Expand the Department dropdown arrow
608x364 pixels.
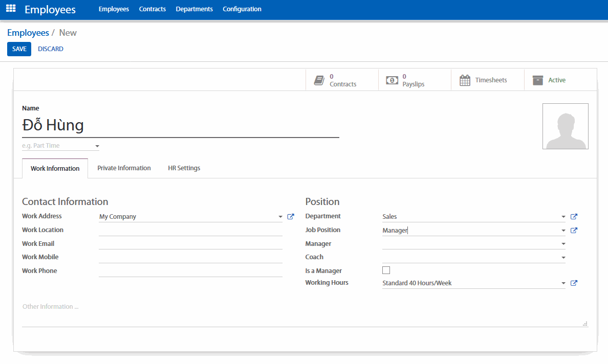click(563, 217)
